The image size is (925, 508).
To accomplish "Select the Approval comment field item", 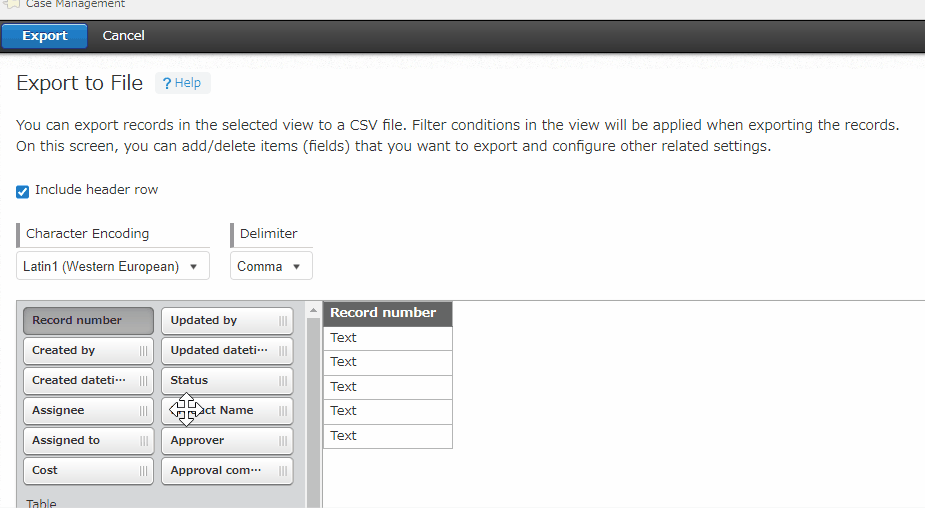I will (x=218, y=471).
